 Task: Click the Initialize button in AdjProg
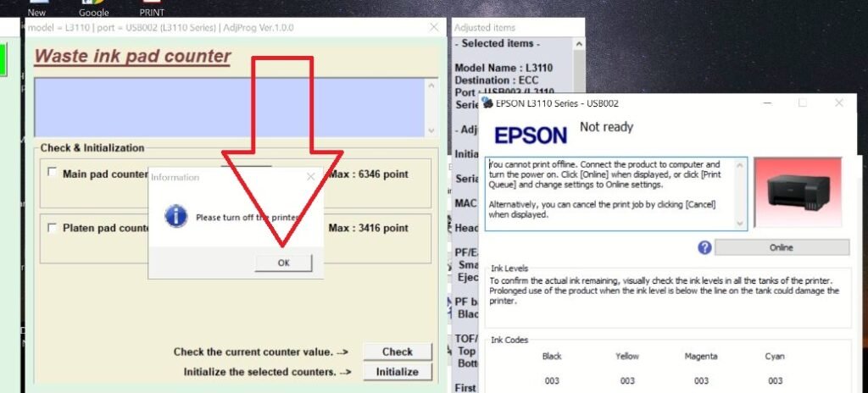click(x=397, y=372)
